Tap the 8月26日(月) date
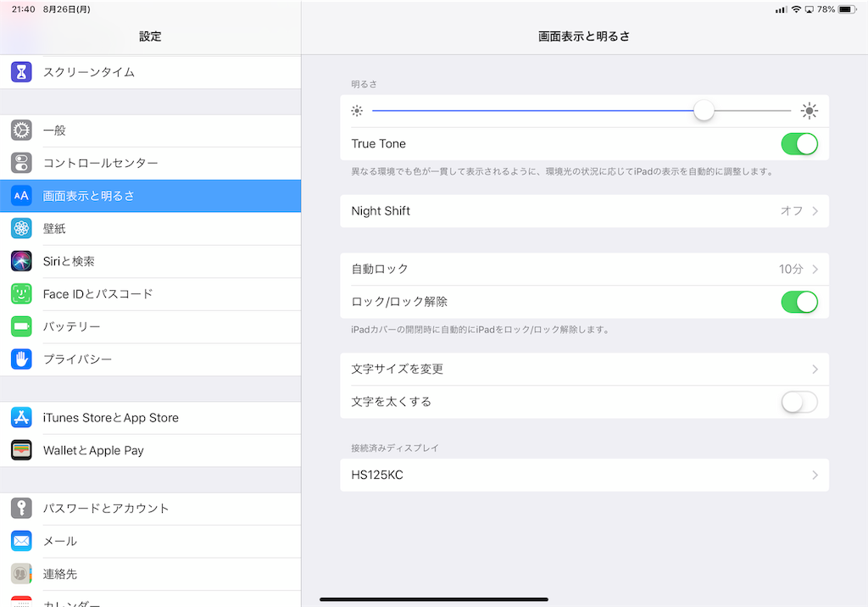This screenshot has width=868, height=607. pos(66,9)
